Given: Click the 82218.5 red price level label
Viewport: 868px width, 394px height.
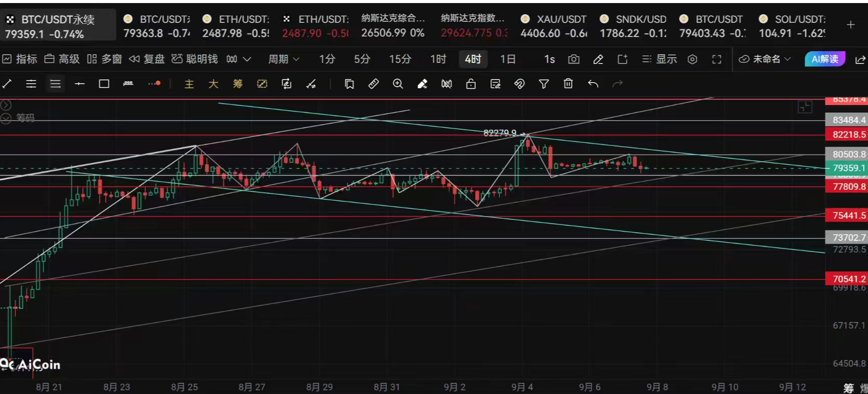Looking at the screenshot, I should (847, 134).
